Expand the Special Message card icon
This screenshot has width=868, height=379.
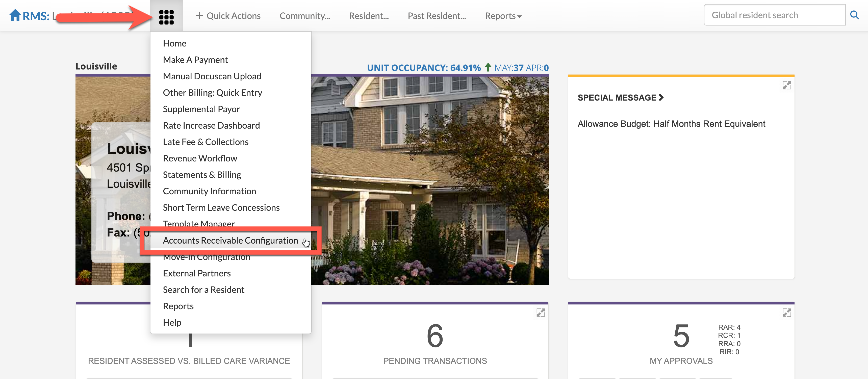[786, 85]
